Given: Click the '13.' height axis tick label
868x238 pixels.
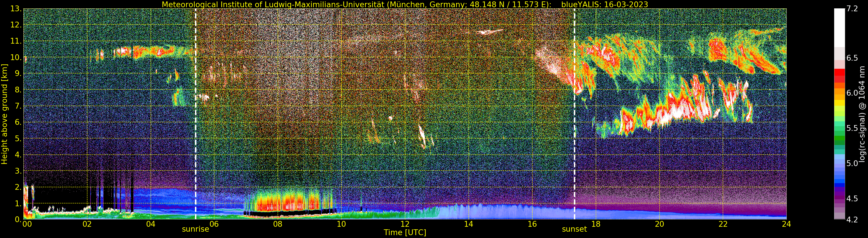Looking at the screenshot, I should [x=16, y=9].
